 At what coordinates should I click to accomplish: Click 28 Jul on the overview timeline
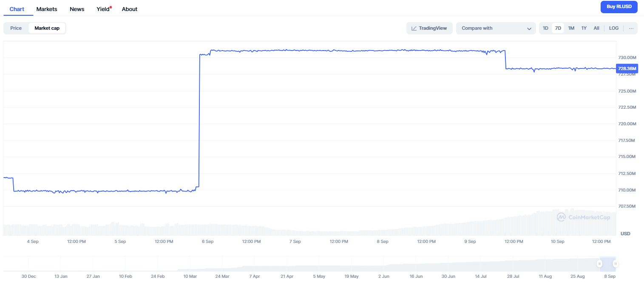[x=513, y=276]
